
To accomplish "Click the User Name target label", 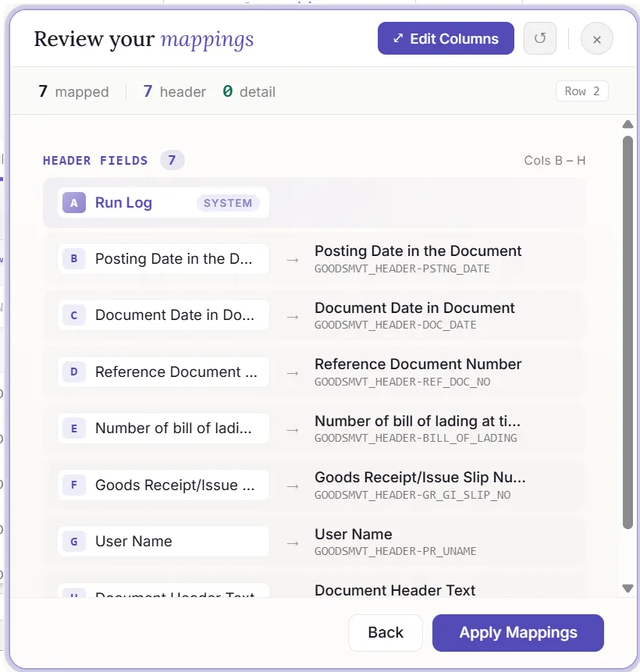I will click(x=354, y=534).
